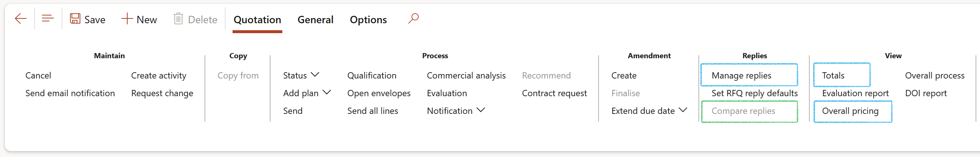Click the Delete trash can icon
980x157 pixels.
click(x=178, y=19)
